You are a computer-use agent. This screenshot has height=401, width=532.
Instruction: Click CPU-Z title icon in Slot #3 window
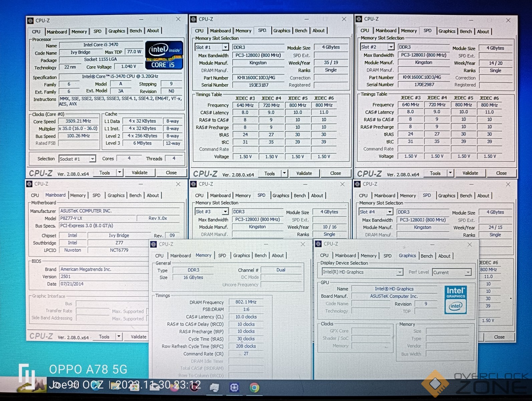tap(194, 184)
